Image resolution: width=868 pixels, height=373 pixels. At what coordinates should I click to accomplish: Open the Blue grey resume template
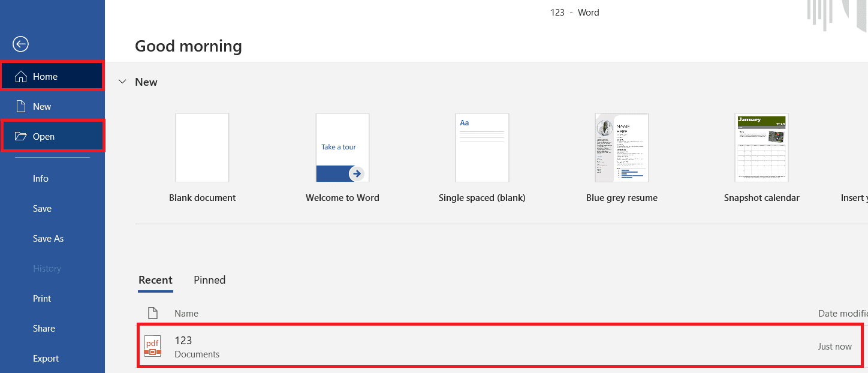tap(622, 148)
